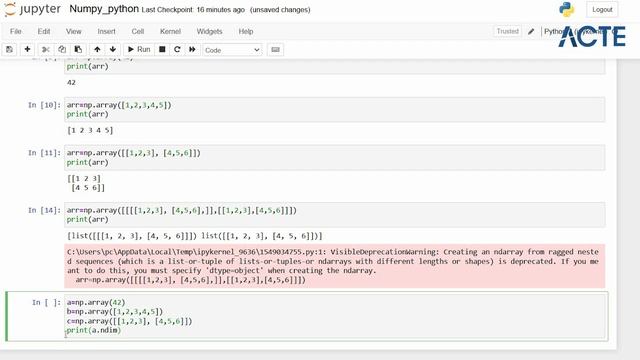
Task: Click inside the active print(a.ndim) cell
Action: [335, 316]
